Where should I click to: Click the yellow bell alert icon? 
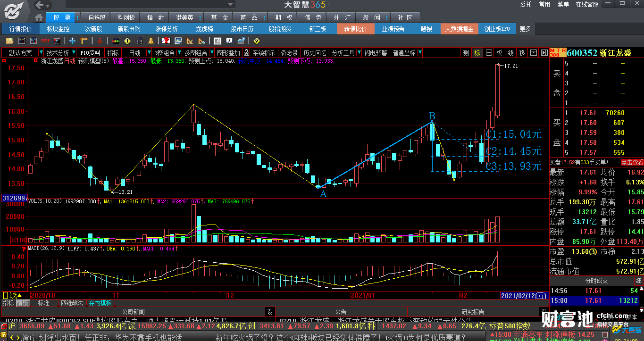pos(151,41)
